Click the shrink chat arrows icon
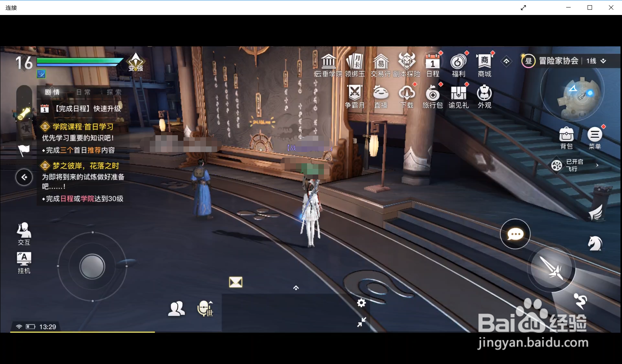 (x=361, y=322)
